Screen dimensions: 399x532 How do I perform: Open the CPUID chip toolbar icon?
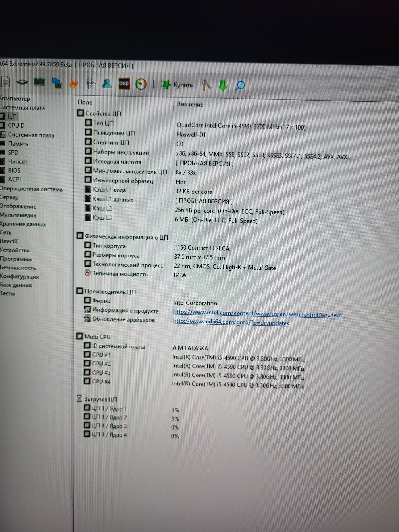(x=22, y=82)
